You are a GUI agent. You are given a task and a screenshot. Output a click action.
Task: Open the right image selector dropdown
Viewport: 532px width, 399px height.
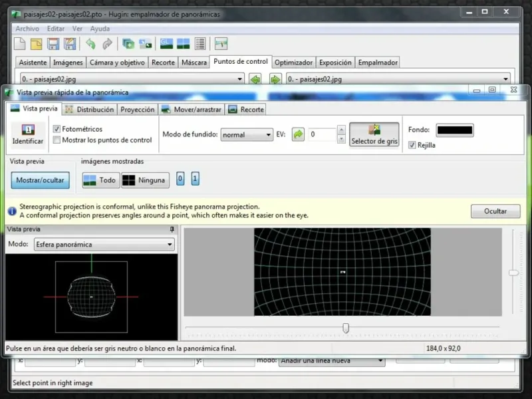point(398,79)
